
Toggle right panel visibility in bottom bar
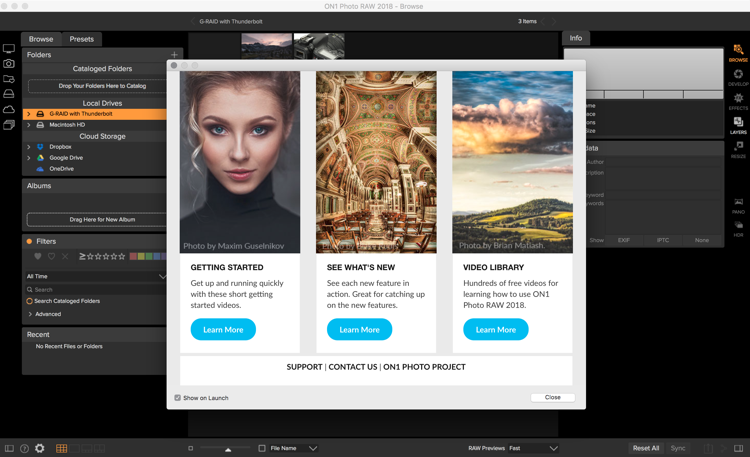pos(739,448)
